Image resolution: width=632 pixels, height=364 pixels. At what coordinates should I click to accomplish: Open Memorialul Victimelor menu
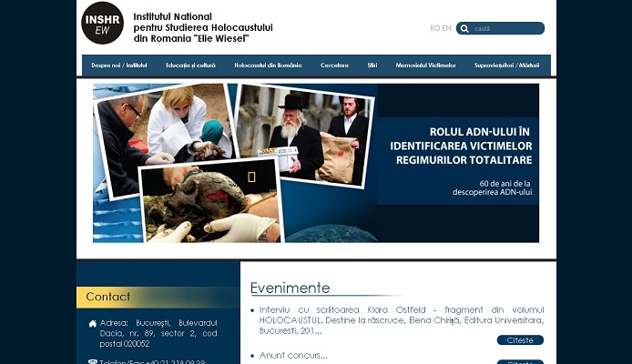pos(425,66)
